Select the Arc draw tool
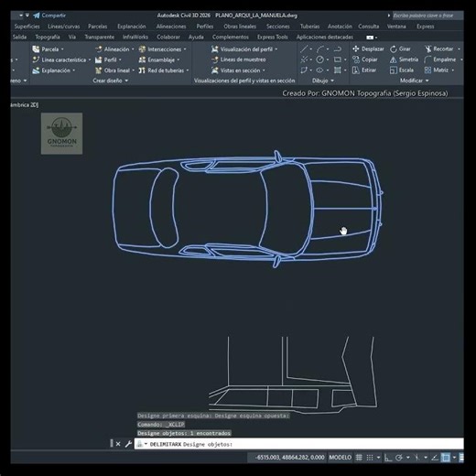The width and height of the screenshot is (476, 476). point(320,49)
